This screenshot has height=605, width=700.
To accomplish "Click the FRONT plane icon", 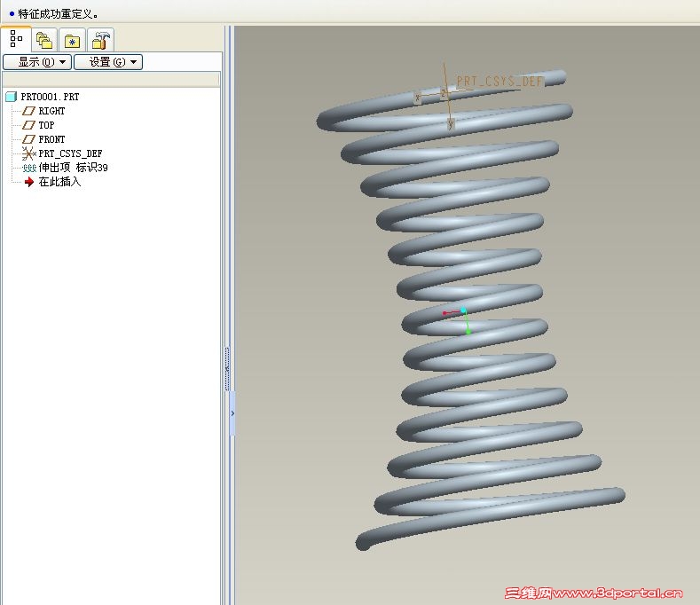I will [29, 140].
